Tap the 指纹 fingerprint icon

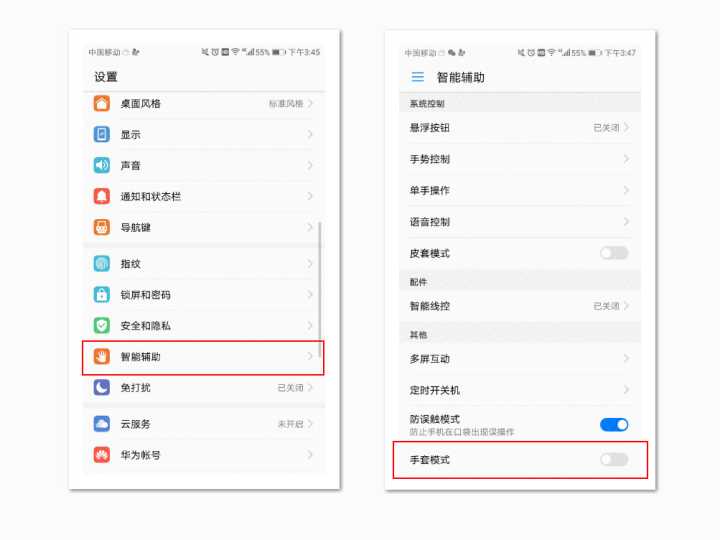pyautogui.click(x=101, y=264)
